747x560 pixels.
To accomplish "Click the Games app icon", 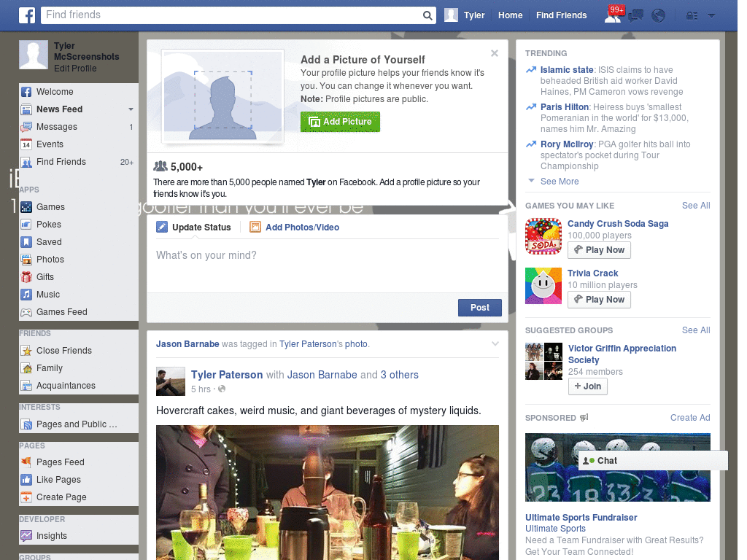I will tap(26, 207).
